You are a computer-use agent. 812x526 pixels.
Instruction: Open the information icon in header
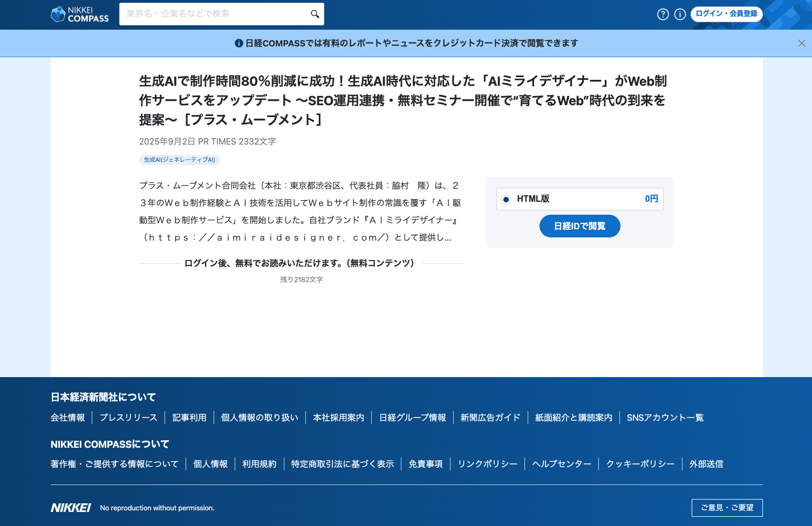[x=680, y=15]
